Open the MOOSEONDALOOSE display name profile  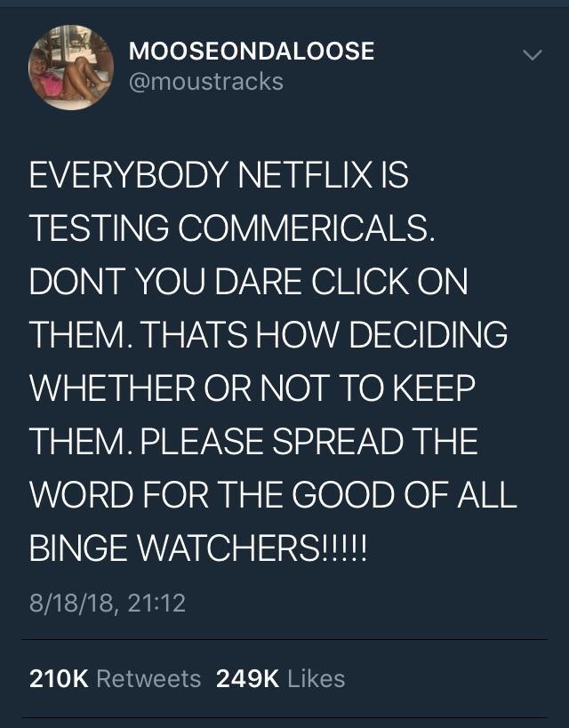(252, 51)
